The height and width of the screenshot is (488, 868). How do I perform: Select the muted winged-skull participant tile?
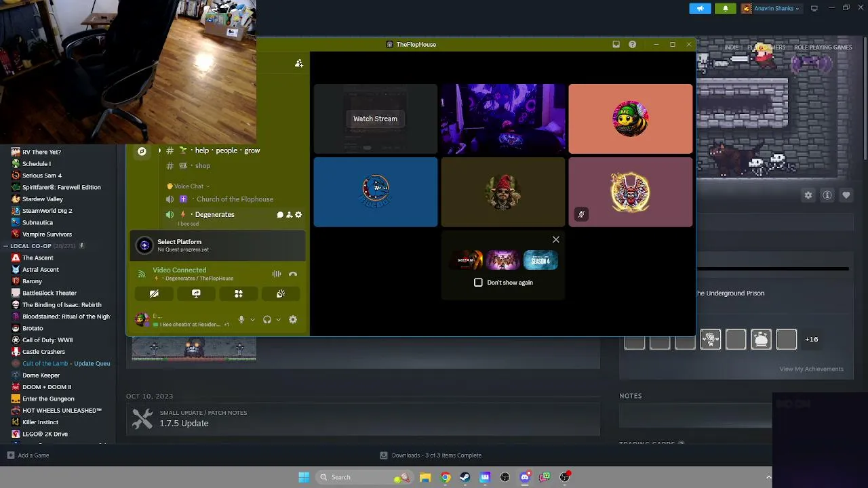click(631, 192)
